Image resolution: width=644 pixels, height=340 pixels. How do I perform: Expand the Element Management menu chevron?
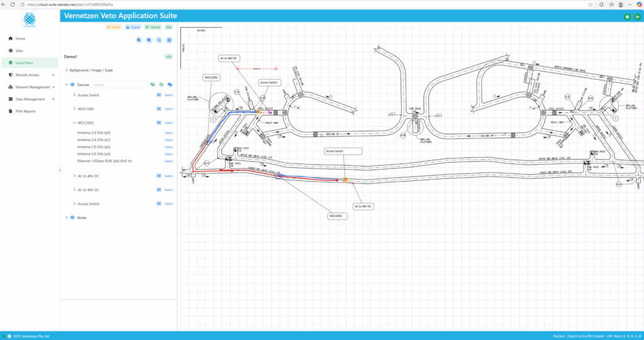click(53, 87)
